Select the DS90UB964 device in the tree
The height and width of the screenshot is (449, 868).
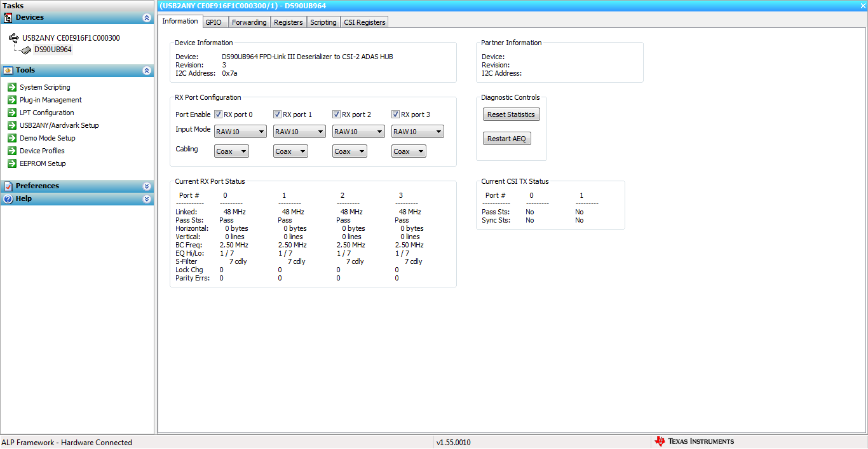click(53, 49)
